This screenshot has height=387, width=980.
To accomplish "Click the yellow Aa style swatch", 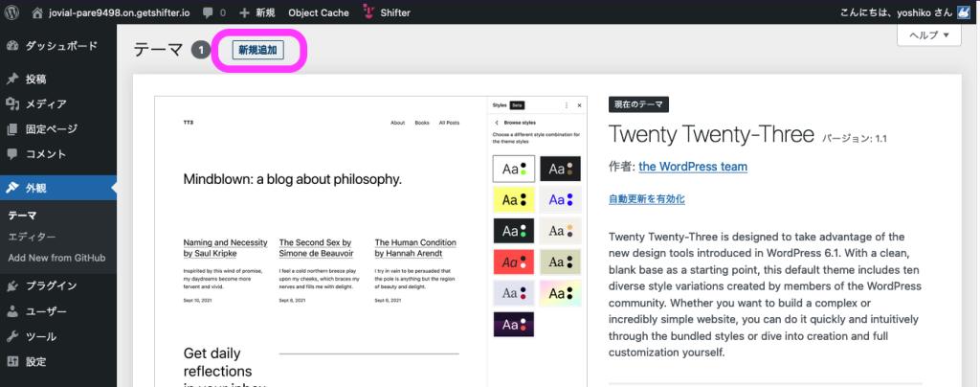I will click(x=514, y=200).
